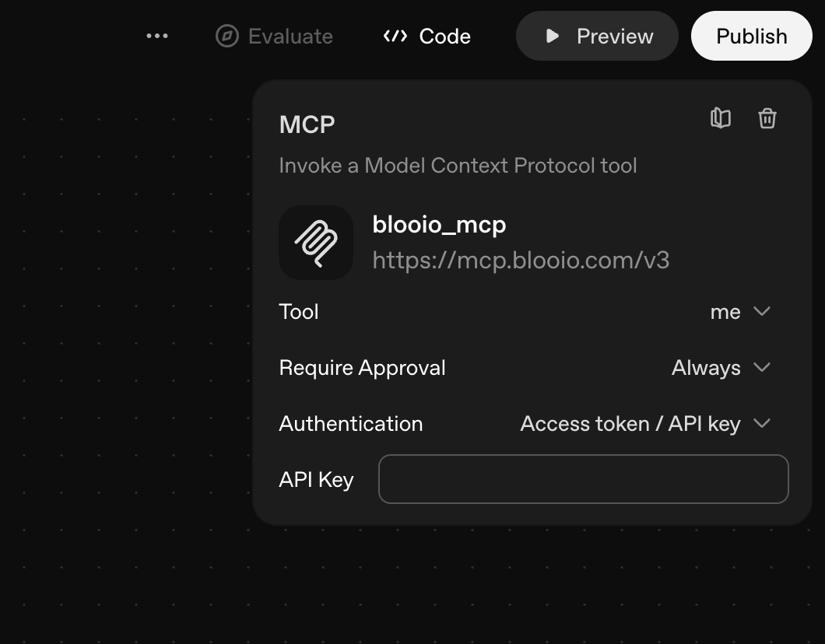Switch to the Code view
Viewport: 825px width, 644px height.
click(444, 36)
